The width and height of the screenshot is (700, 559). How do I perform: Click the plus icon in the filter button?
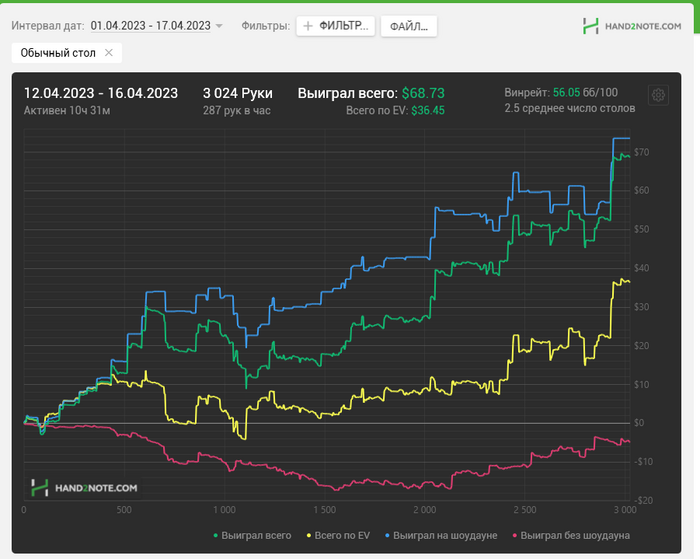click(x=308, y=26)
